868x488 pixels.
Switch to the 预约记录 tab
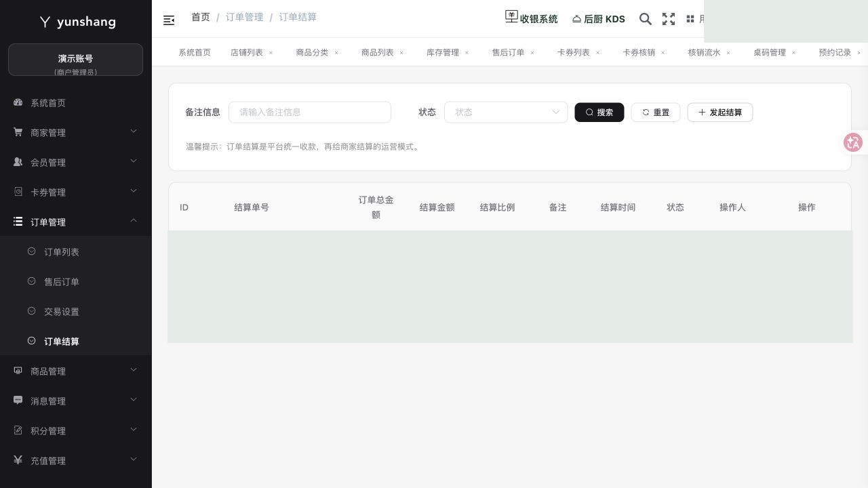(835, 52)
